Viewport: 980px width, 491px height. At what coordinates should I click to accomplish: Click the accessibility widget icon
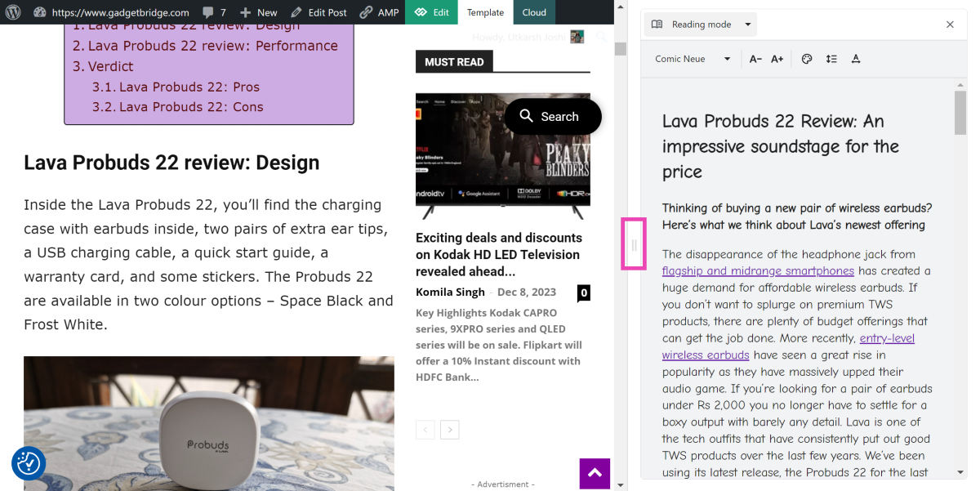click(x=29, y=463)
